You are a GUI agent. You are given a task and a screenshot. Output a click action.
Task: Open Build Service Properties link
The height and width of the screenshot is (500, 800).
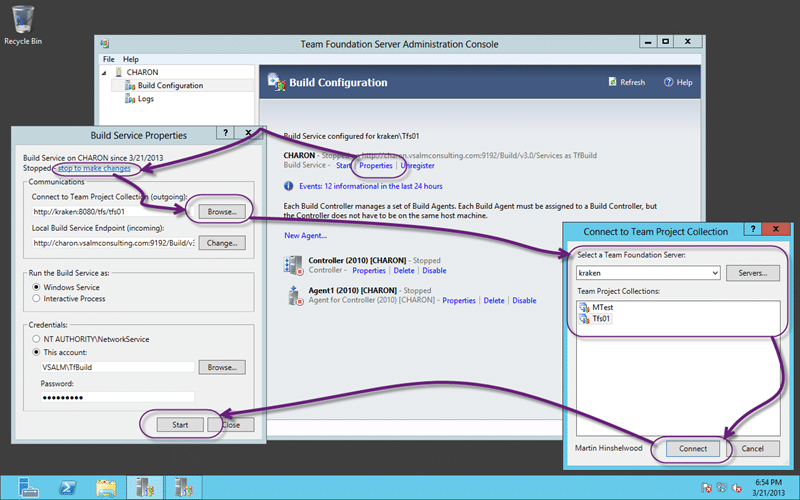(376, 165)
